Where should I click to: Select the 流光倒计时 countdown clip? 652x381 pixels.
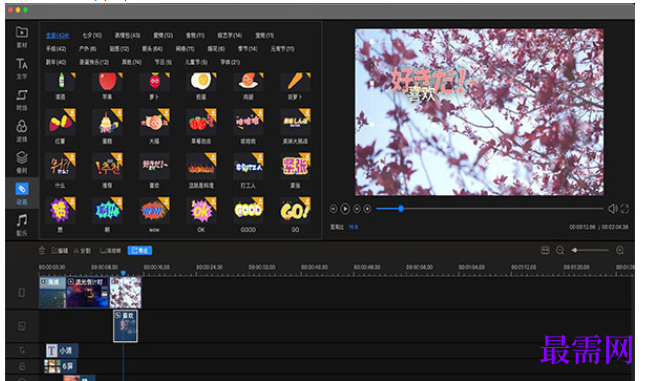pos(87,293)
